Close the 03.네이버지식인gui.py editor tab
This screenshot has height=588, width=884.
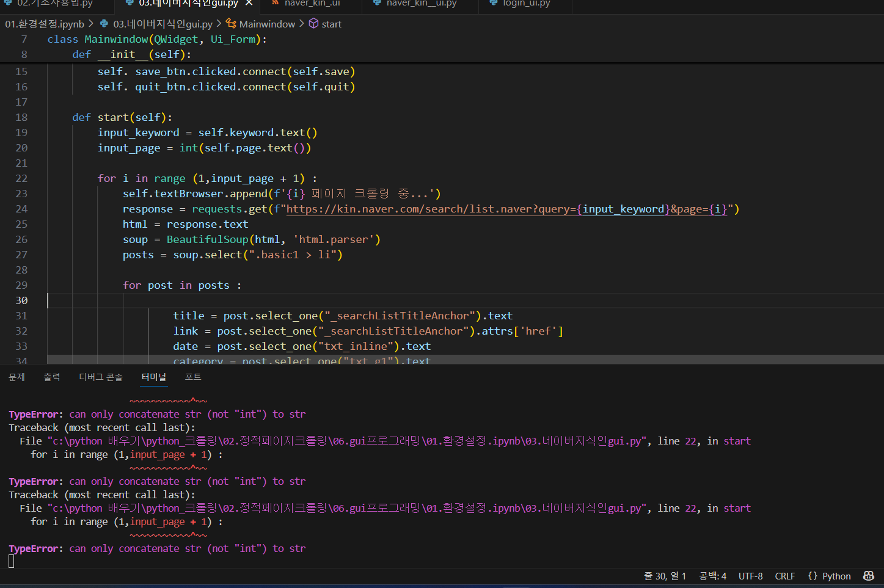pyautogui.click(x=249, y=4)
